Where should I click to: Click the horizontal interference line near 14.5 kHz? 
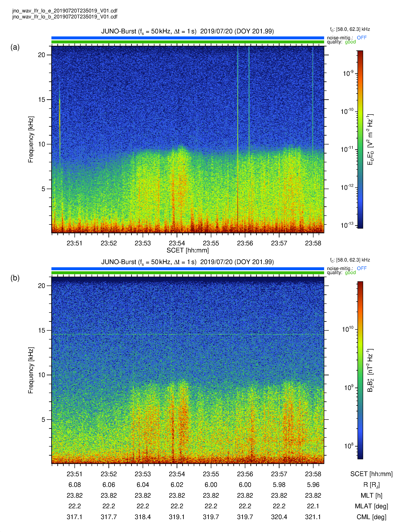pos(187,335)
